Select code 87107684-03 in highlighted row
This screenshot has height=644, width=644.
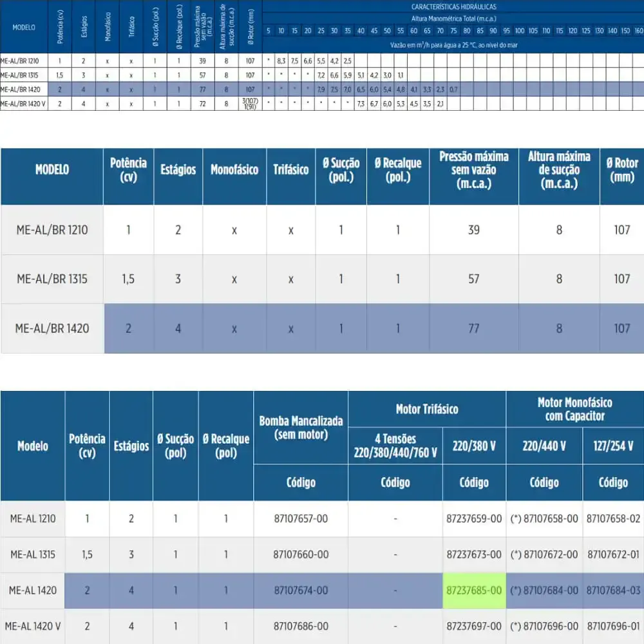point(613,591)
